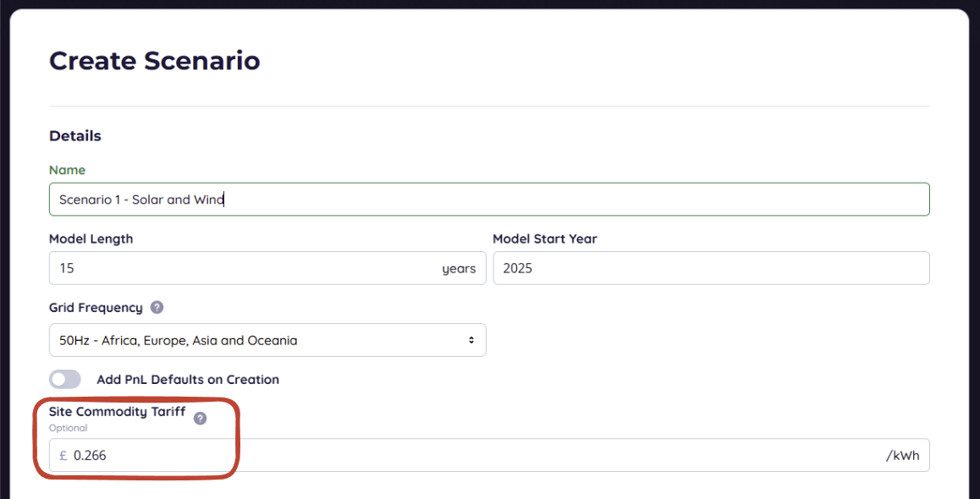Viewport: 980px width, 499px height.
Task: Select the Model Start Year input
Action: [x=711, y=268]
